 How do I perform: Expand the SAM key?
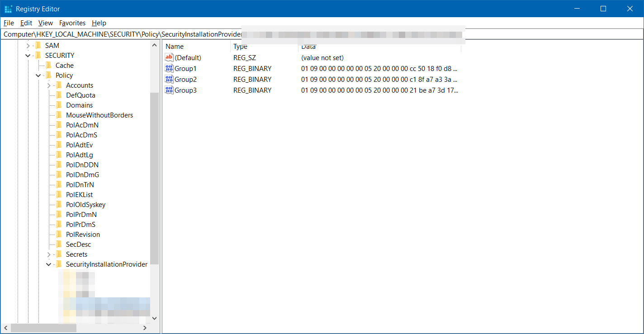28,46
